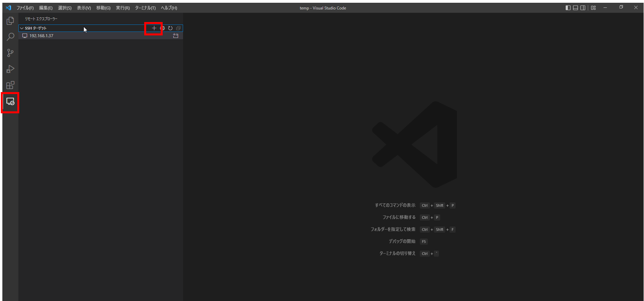Open the Source Control view
The height and width of the screenshot is (301, 644).
click(x=10, y=53)
